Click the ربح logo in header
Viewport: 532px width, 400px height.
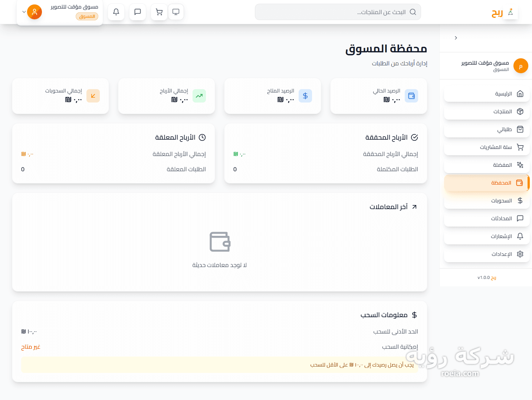[x=504, y=12]
